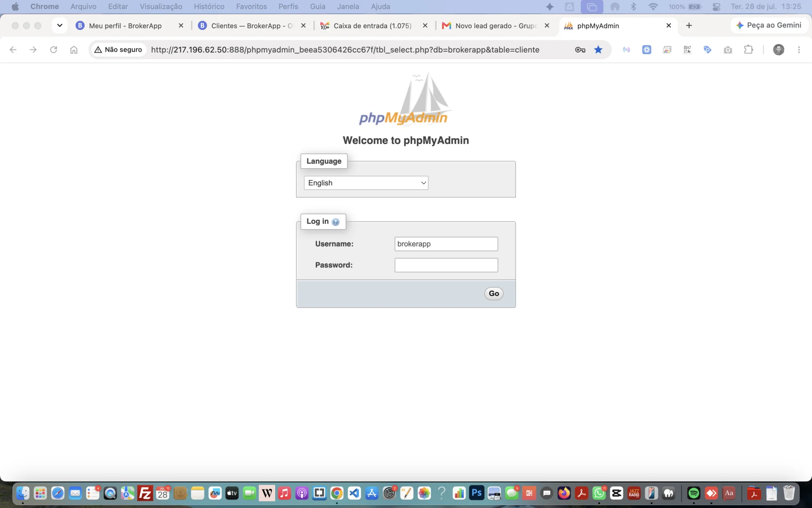Go back to previous page

pos(13,50)
